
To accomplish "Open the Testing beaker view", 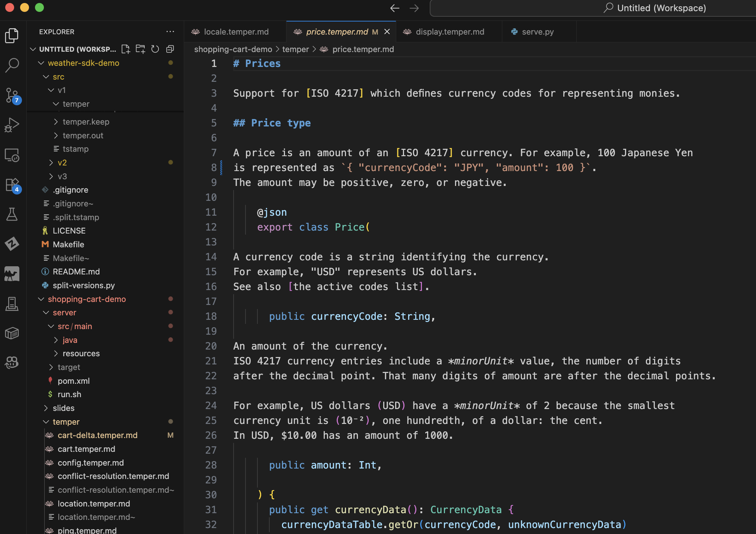I will click(x=12, y=215).
